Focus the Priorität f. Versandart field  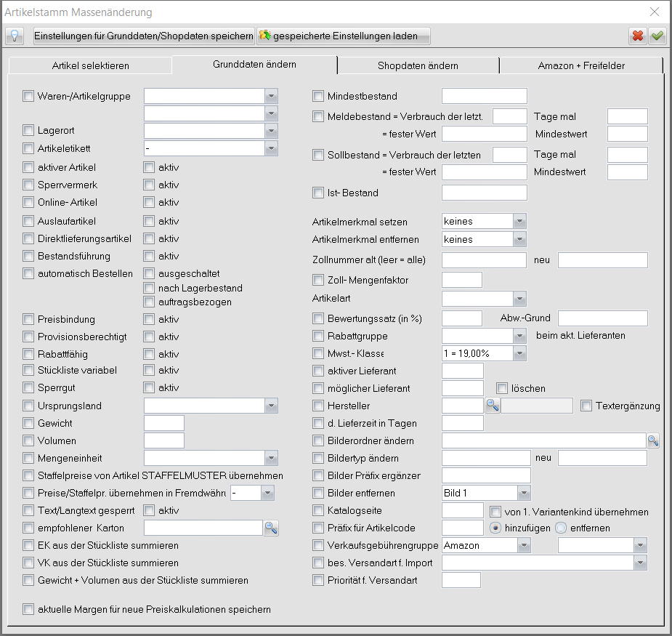[x=461, y=580]
